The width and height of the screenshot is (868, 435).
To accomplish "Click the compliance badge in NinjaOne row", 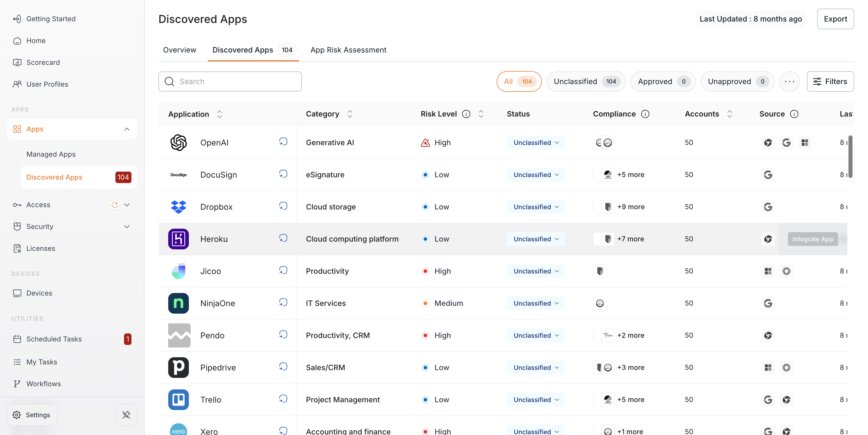I will pos(600,303).
